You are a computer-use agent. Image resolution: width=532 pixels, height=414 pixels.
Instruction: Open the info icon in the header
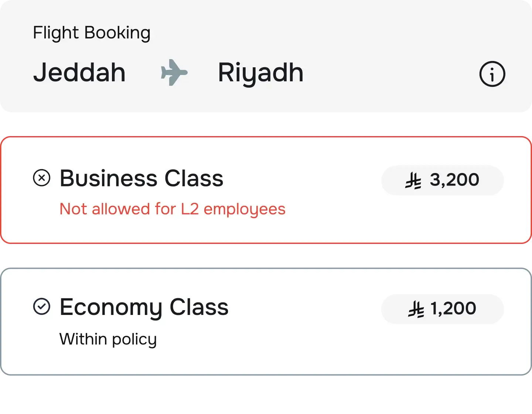tap(492, 74)
